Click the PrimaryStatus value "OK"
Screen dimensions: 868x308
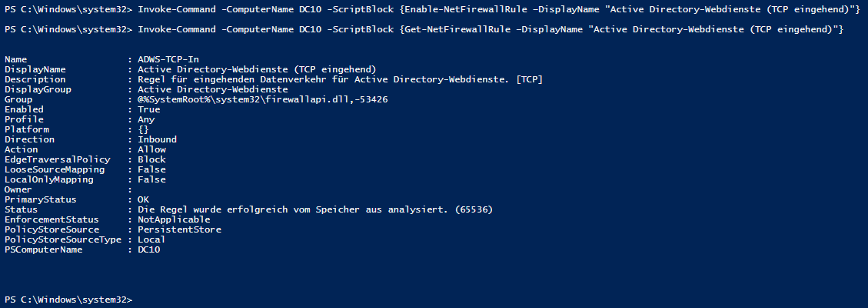[144, 199]
